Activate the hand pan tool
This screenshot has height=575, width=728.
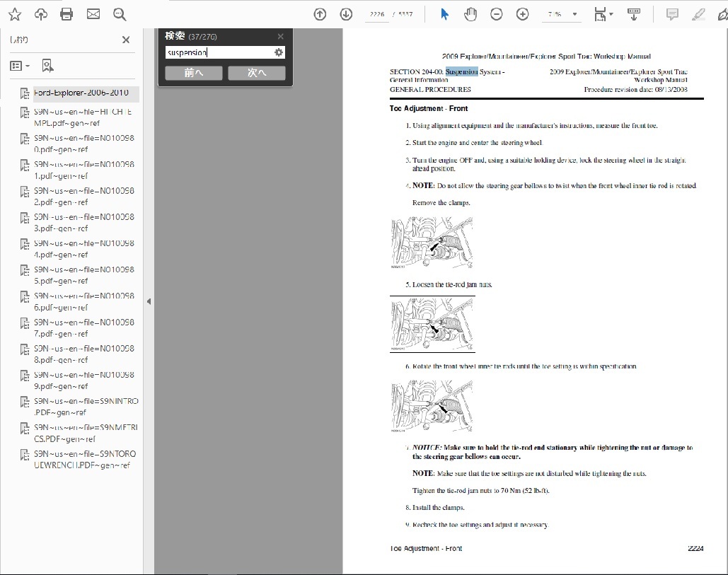(470, 14)
